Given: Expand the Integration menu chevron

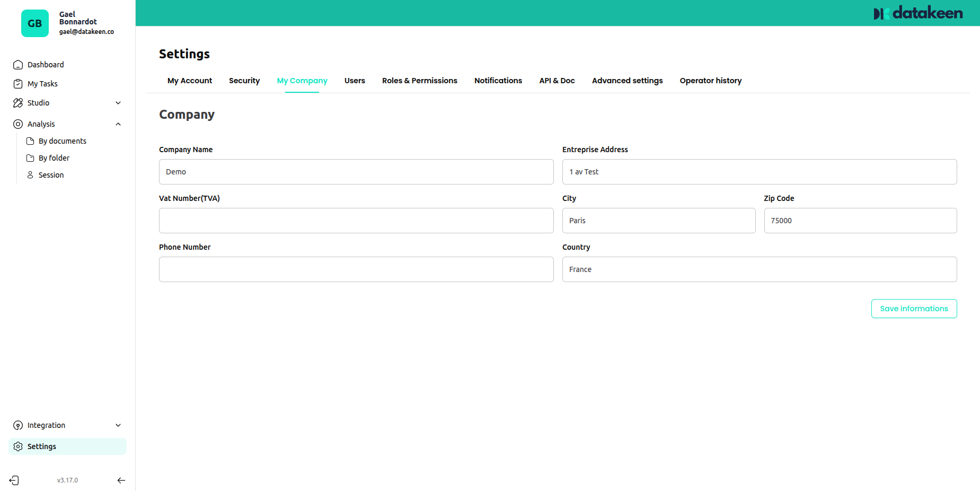Looking at the screenshot, I should (x=118, y=425).
